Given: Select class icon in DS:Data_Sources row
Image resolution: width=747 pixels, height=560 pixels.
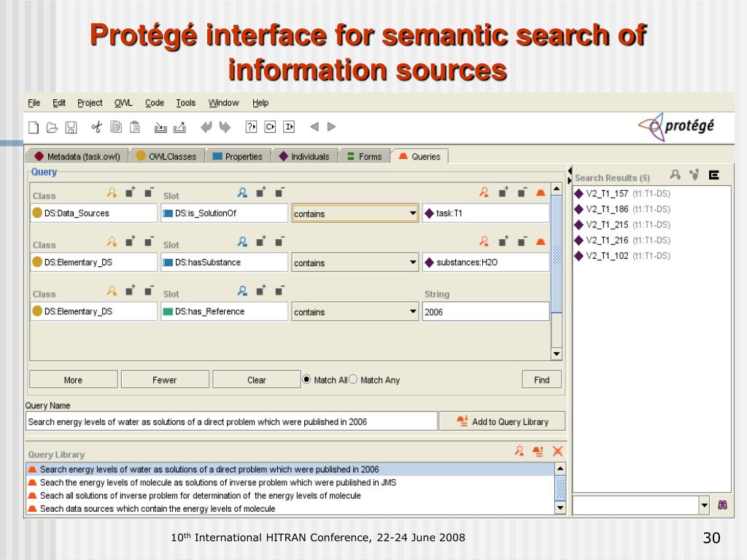Looking at the screenshot, I should point(112,192).
